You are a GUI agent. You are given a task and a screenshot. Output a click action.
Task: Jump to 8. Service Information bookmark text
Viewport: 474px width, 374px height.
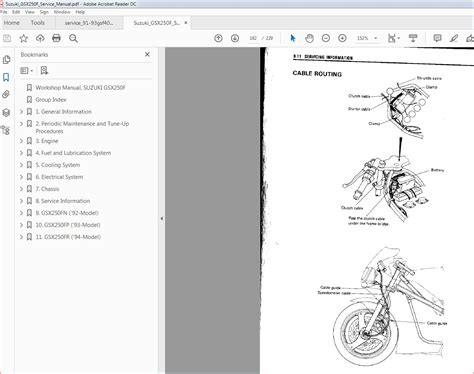tap(63, 201)
